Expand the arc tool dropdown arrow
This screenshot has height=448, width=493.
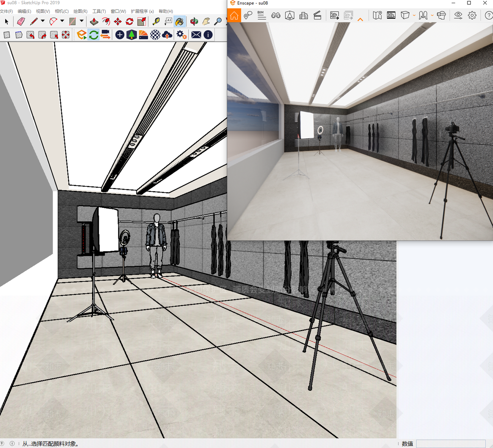click(62, 21)
